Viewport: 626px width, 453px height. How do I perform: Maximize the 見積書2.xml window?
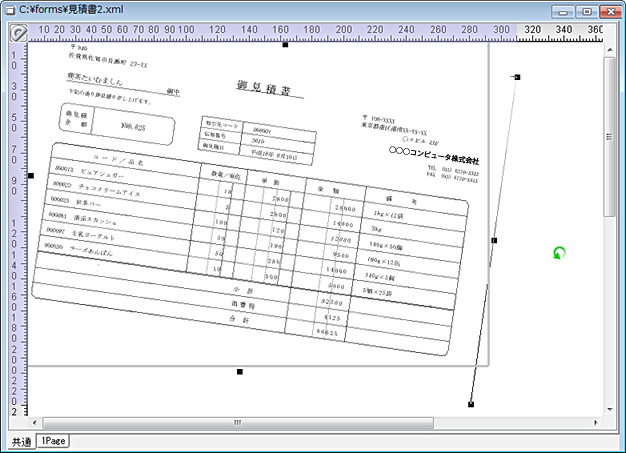click(586, 12)
